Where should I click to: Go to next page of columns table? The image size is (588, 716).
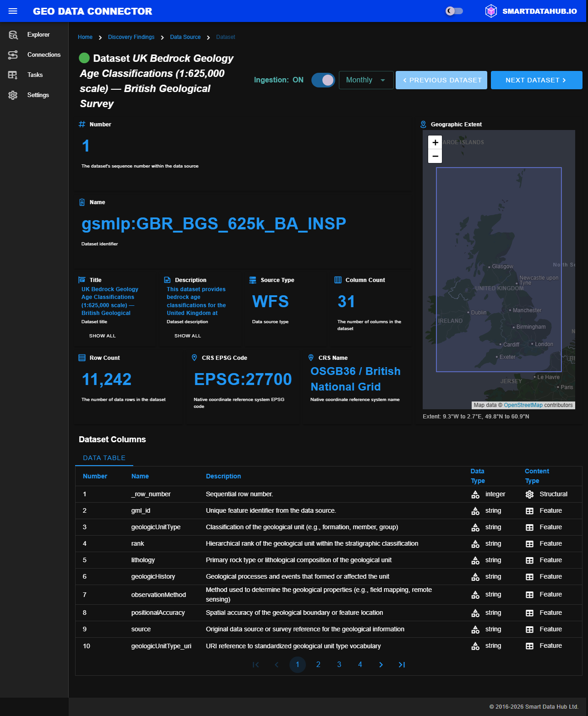coord(381,665)
